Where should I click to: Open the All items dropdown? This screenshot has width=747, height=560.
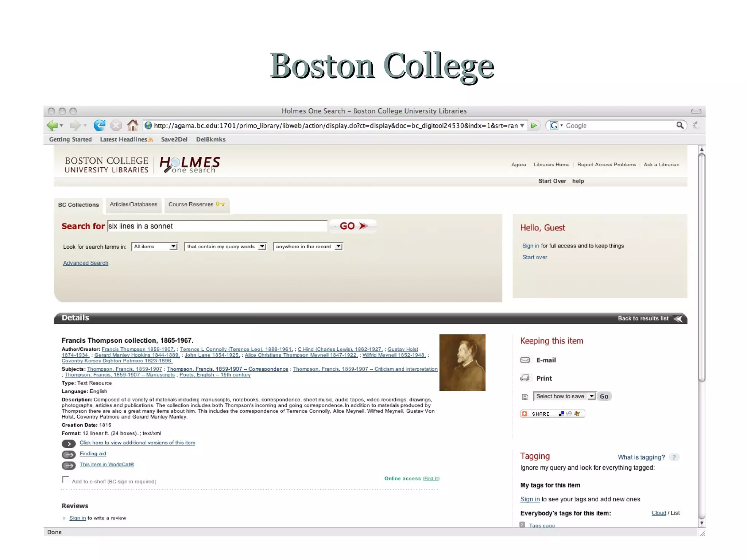pos(155,247)
